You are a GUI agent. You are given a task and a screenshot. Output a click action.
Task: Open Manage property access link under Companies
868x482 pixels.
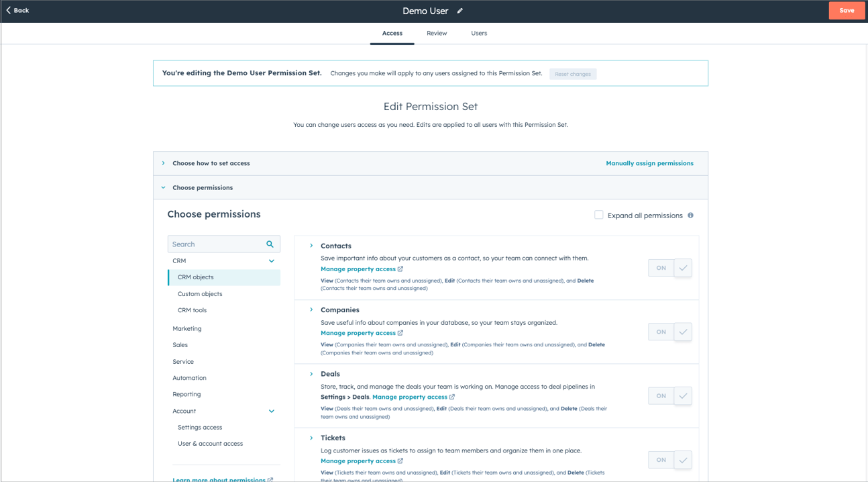pos(362,333)
